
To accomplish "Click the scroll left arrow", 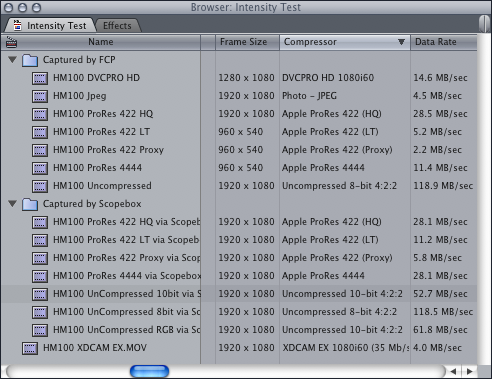I will pyautogui.click(x=453, y=371).
